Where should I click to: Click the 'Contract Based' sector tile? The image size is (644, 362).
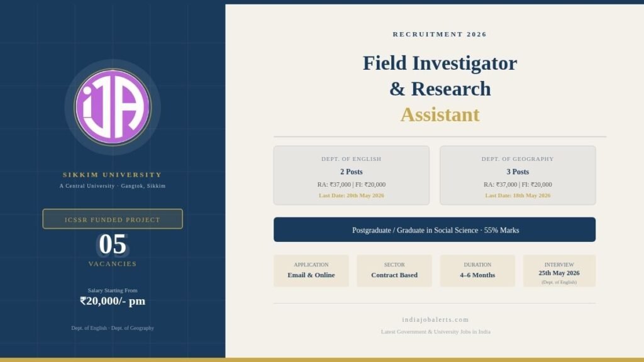[x=394, y=271]
